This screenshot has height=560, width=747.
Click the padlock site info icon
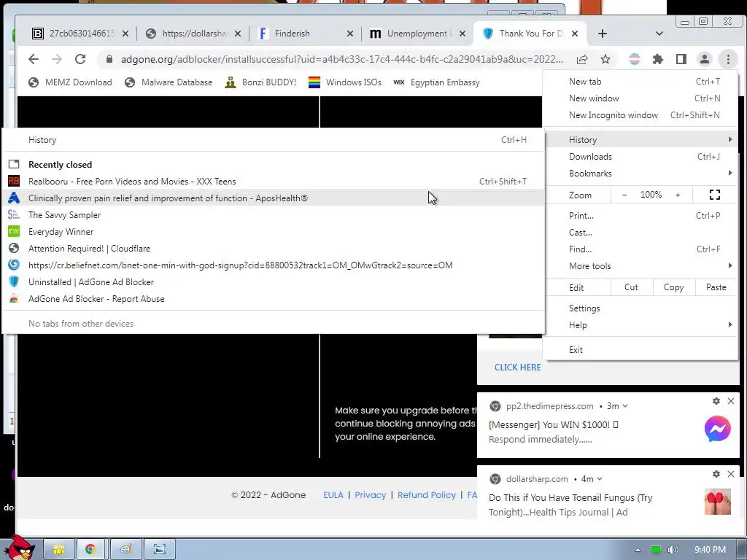pyautogui.click(x=109, y=59)
